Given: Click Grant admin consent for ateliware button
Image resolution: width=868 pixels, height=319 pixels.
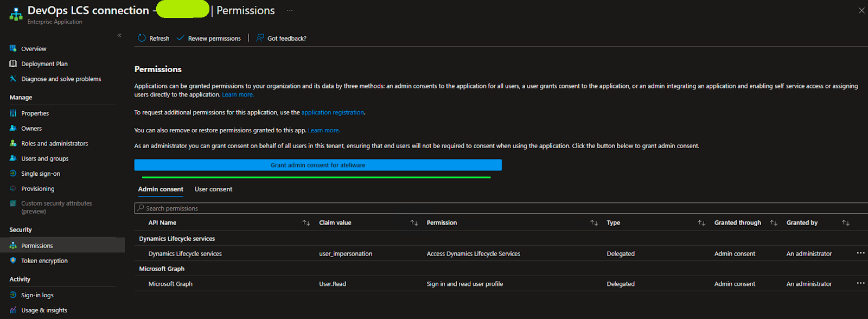Looking at the screenshot, I should [318, 165].
